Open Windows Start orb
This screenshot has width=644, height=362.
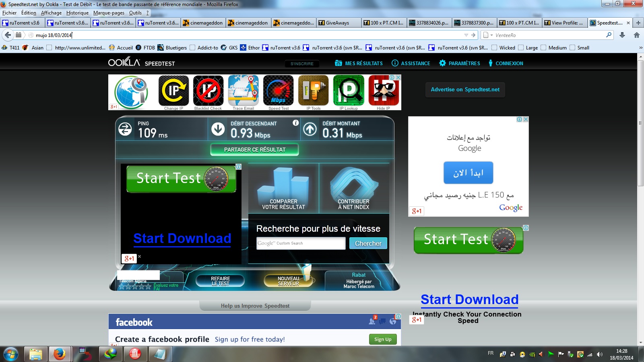(11, 354)
